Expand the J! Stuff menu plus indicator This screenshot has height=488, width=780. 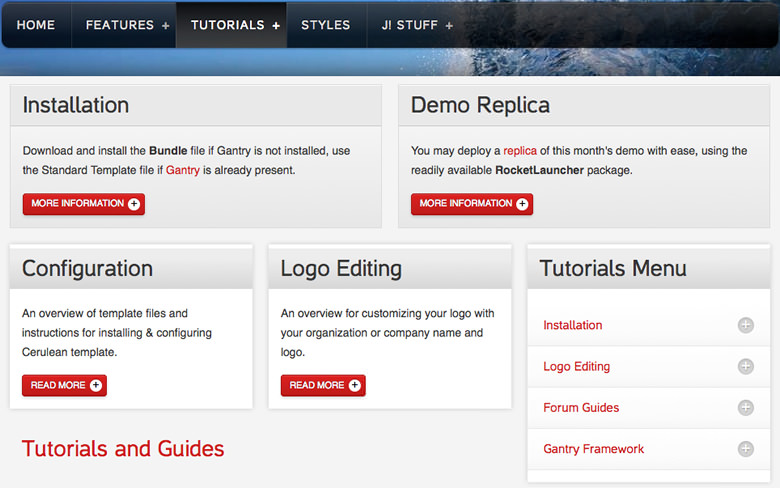pos(449,25)
